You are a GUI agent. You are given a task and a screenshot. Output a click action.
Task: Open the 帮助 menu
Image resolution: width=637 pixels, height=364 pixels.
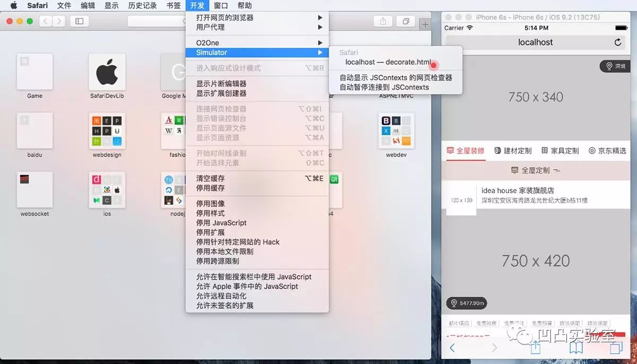click(x=245, y=6)
